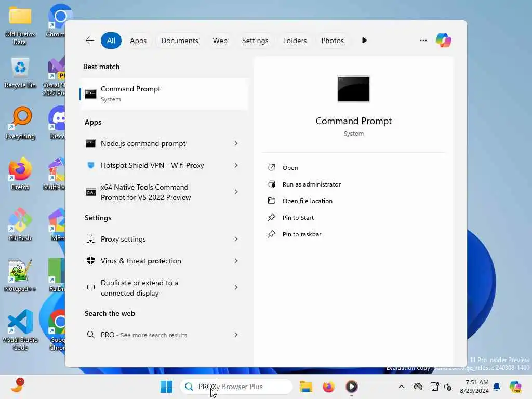Choose Pin to taskbar

click(353, 234)
